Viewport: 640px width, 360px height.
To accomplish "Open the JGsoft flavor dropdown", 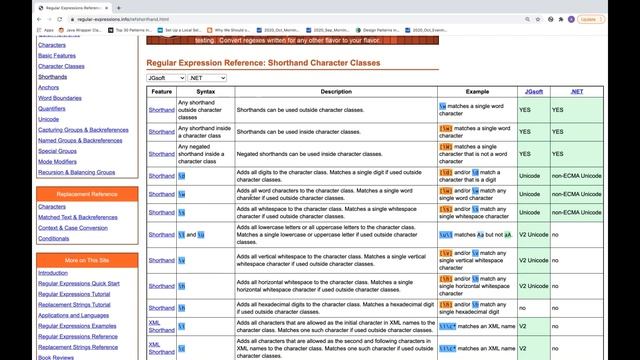I will point(166,78).
